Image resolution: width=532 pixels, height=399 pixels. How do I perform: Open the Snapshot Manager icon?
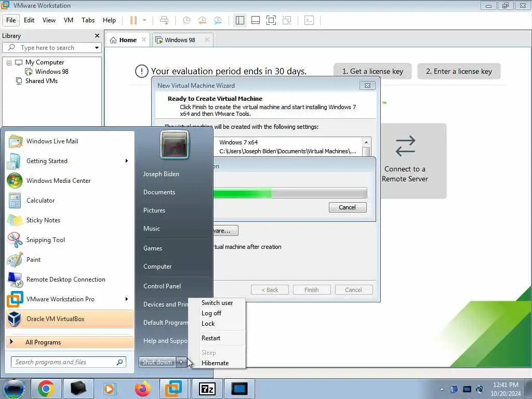coord(218,20)
